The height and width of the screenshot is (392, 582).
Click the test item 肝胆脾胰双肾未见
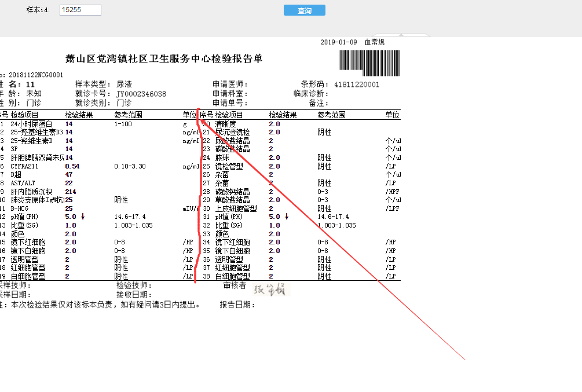point(38,157)
